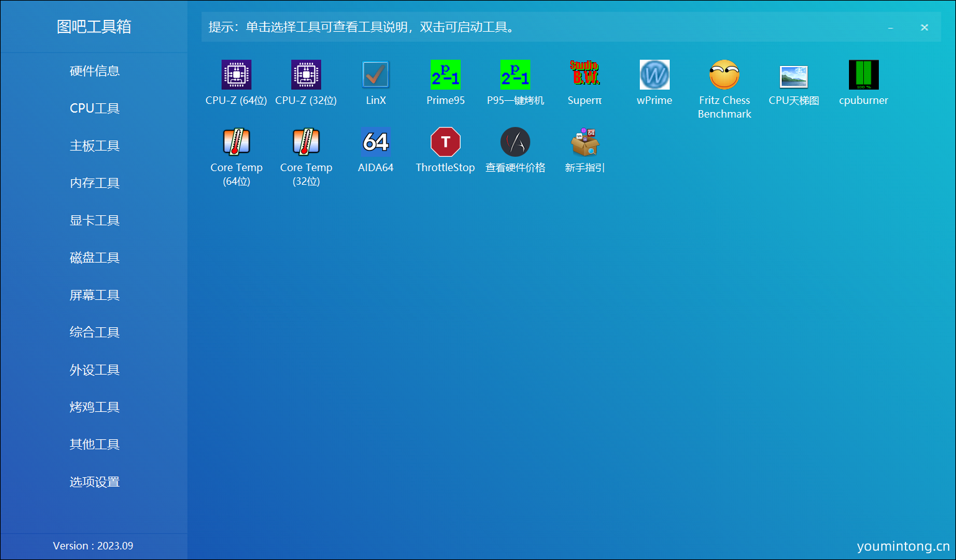The width and height of the screenshot is (956, 560).
Task: Open the 屏幕工具 category
Action: point(94,295)
